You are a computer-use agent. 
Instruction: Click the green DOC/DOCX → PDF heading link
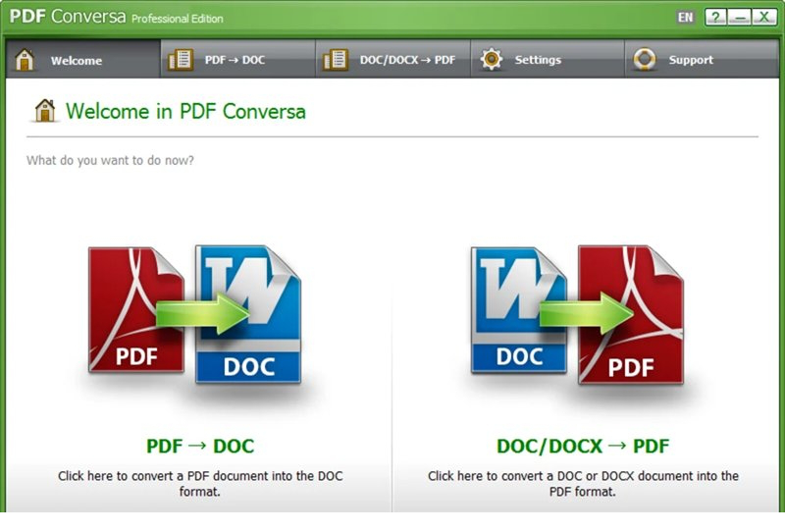coord(583,446)
